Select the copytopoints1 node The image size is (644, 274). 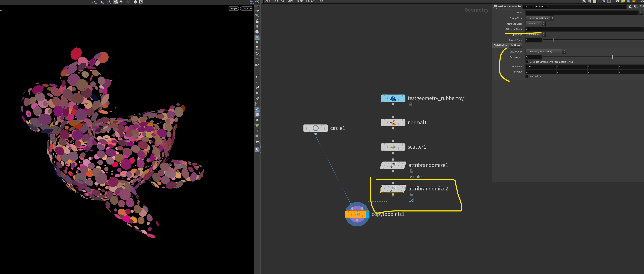pyautogui.click(x=357, y=214)
